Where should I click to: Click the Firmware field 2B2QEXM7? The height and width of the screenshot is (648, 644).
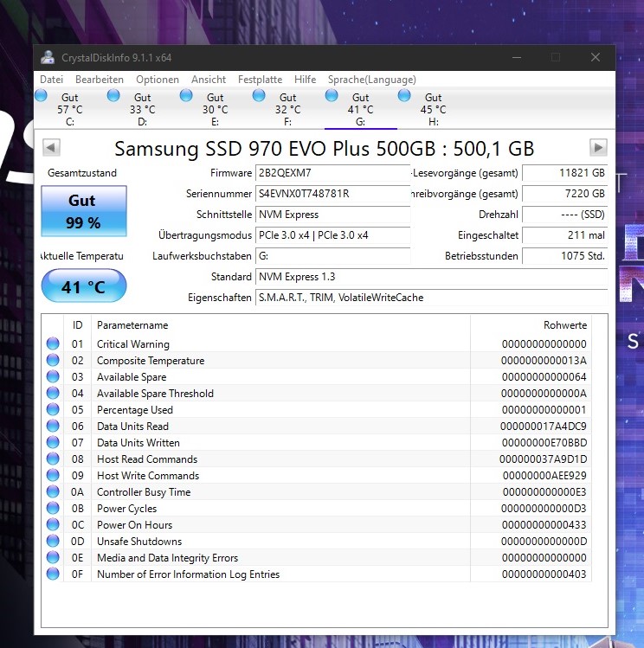[x=332, y=173]
